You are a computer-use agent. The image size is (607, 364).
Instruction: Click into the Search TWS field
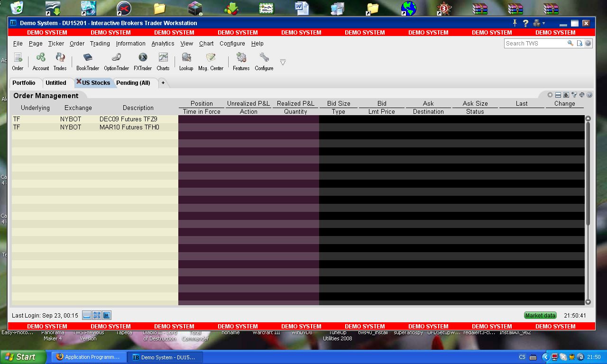pyautogui.click(x=536, y=43)
